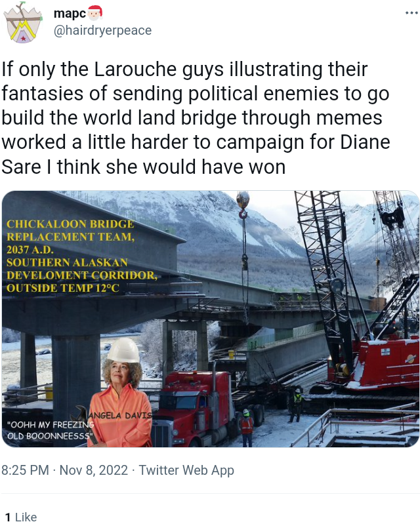Image resolution: width=420 pixels, height=524 pixels.
Task: Click the worker in orange vest near truck
Action: [x=247, y=428]
